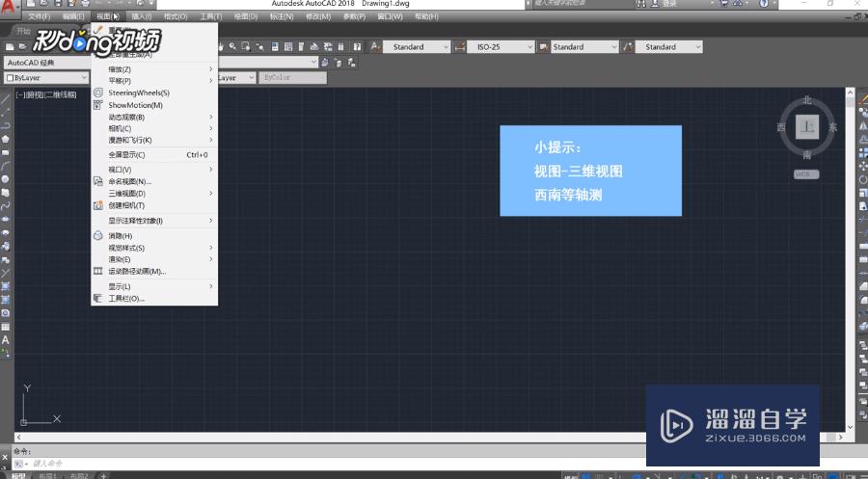Image resolution: width=868 pixels, height=479 pixels.
Task: Click ViewCube 东 east direction
Action: (x=832, y=127)
